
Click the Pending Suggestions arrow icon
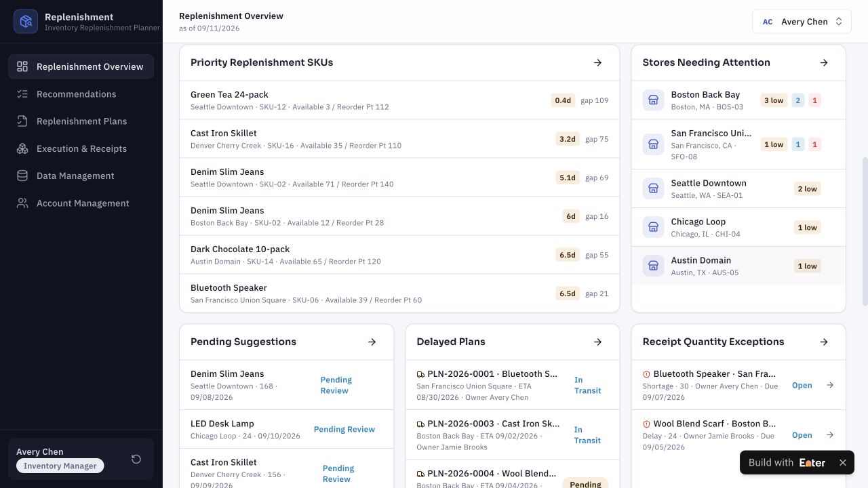pyautogui.click(x=372, y=342)
